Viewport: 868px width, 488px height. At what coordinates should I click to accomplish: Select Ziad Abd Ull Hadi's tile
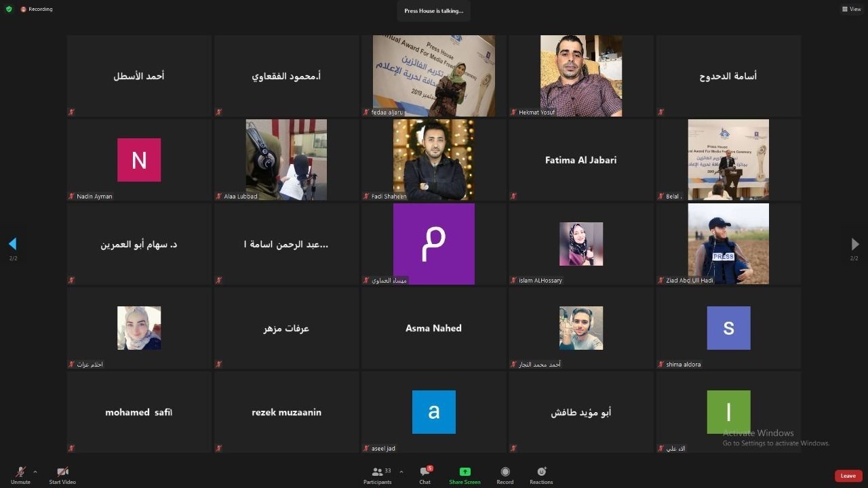click(x=728, y=244)
